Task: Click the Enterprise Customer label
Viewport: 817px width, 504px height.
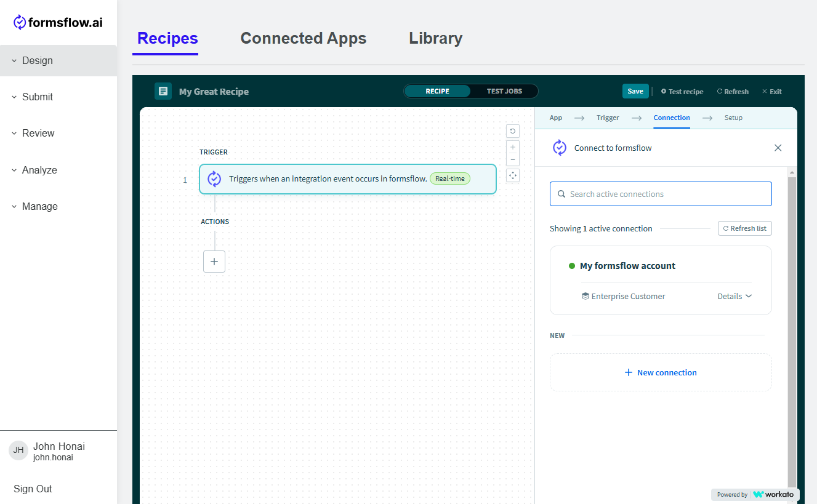Action: [x=628, y=296]
